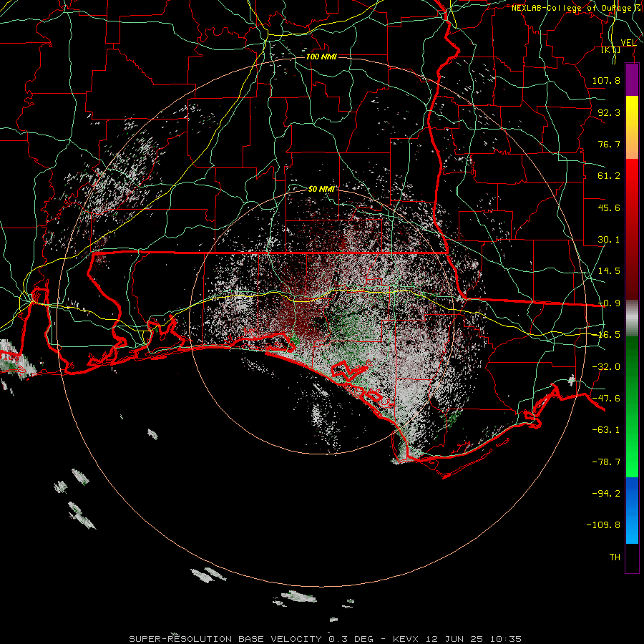Click the red segment of the velocity color bar
Image resolution: width=644 pixels, height=644 pixels.
click(x=632, y=229)
